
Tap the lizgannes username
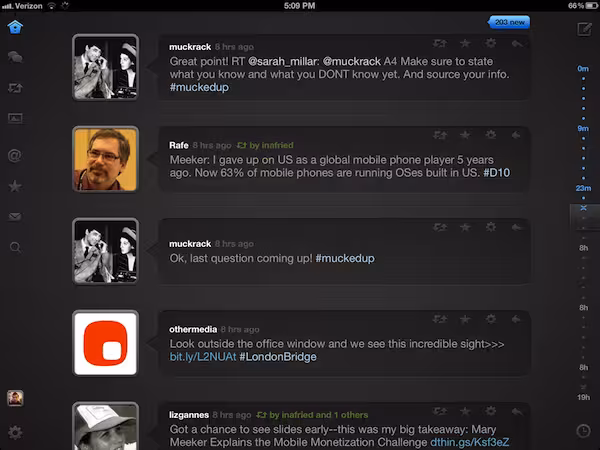[x=189, y=415]
